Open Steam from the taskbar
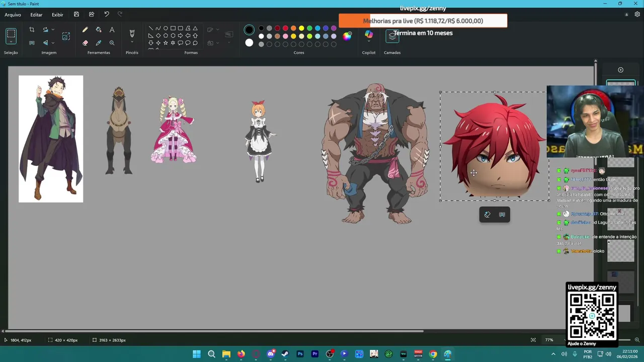 (x=285, y=354)
